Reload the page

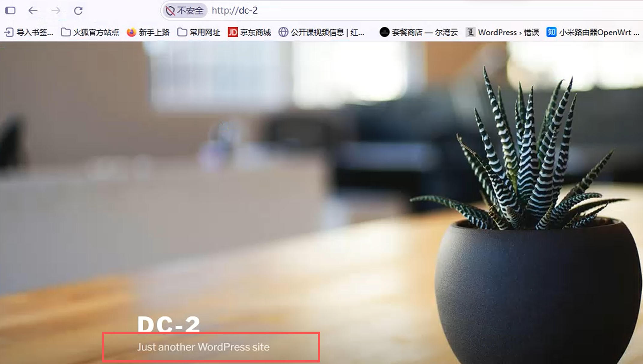coord(78,11)
